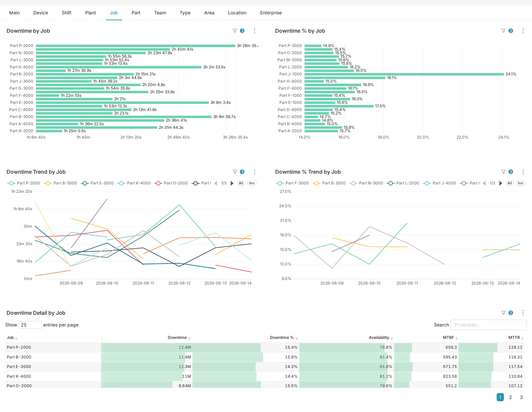Open the entries per page selector
The image size is (532, 412).
(x=30, y=325)
